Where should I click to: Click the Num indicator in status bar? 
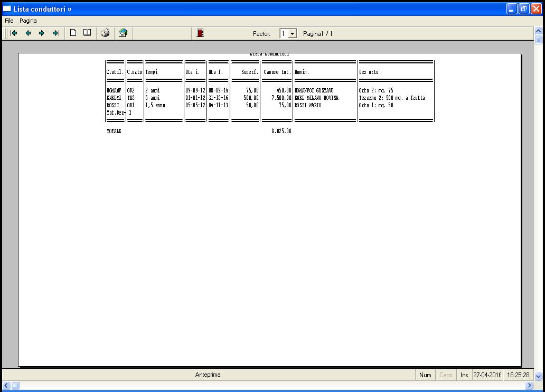425,375
